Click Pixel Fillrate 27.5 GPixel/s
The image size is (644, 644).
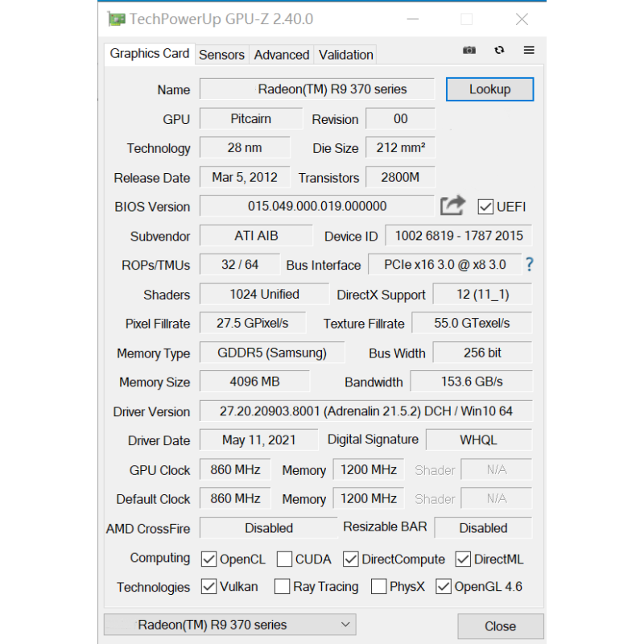253,323
